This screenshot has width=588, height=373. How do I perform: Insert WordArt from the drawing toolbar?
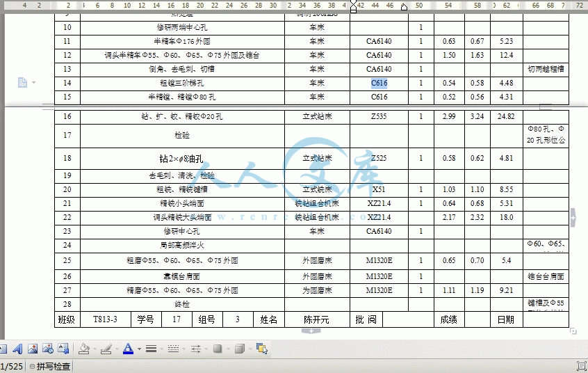coord(17,349)
